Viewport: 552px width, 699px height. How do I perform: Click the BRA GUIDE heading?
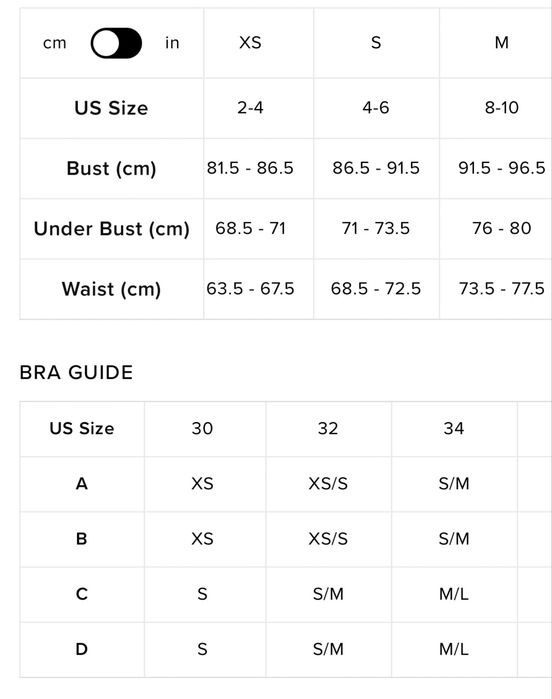[76, 372]
